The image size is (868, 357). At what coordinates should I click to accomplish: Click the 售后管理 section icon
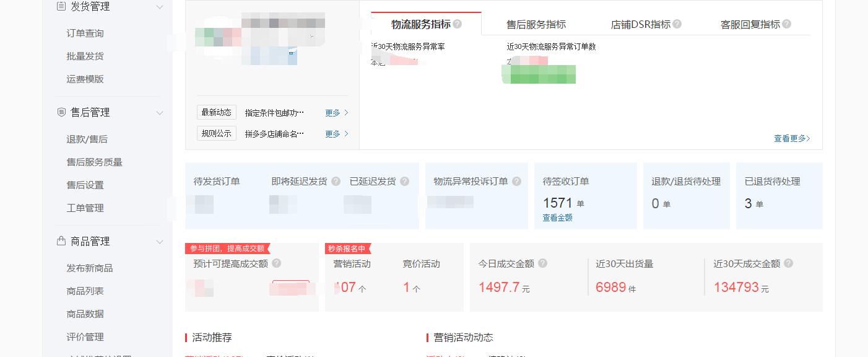click(x=61, y=112)
